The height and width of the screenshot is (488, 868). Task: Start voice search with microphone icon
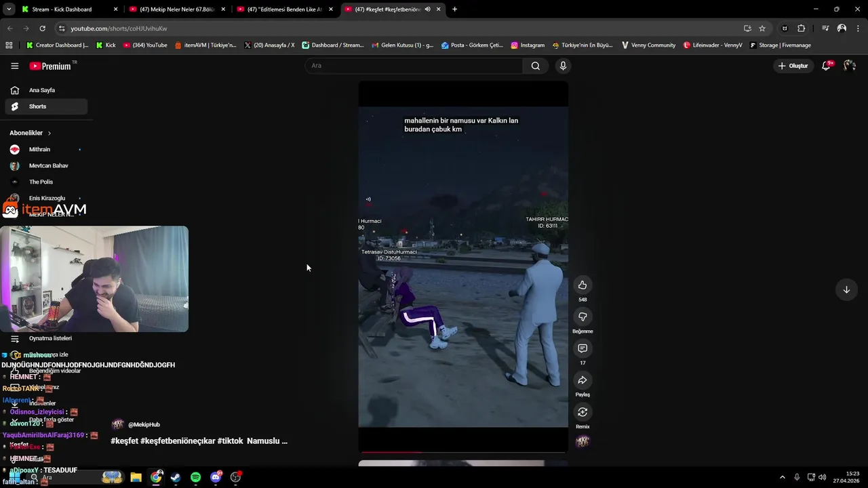point(562,66)
